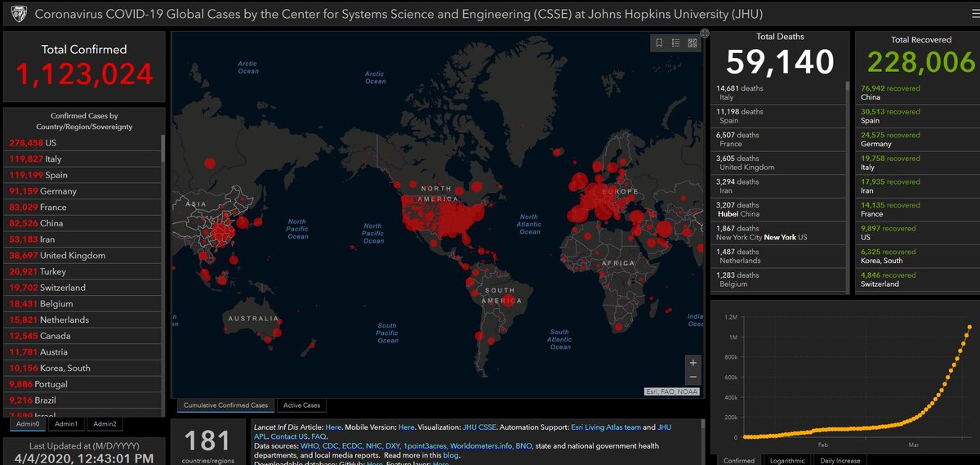Click the Johns Hopkins shield logo
This screenshot has width=980, height=465.
(x=17, y=13)
